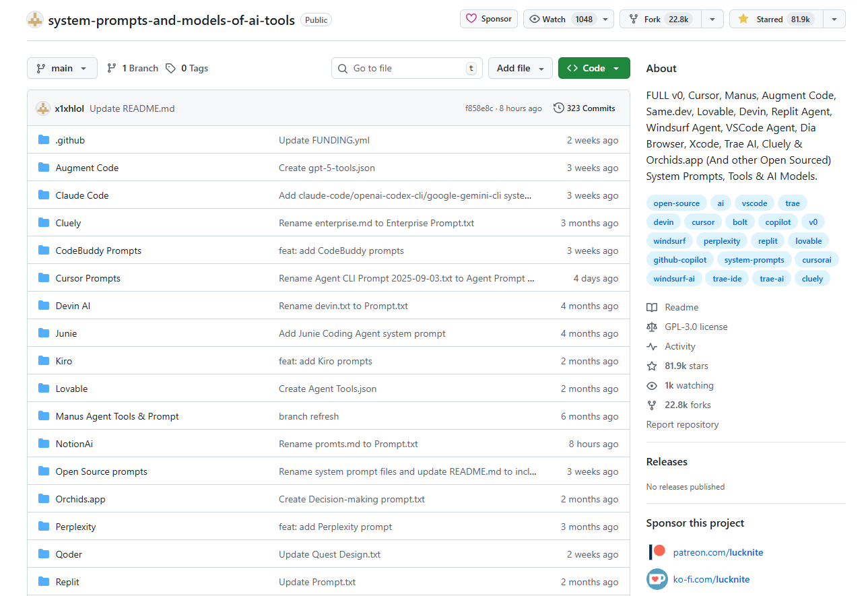Image resolution: width=868 pixels, height=596 pixels.
Task: View license via the GPL-3.0 scales icon
Action: [x=652, y=327]
